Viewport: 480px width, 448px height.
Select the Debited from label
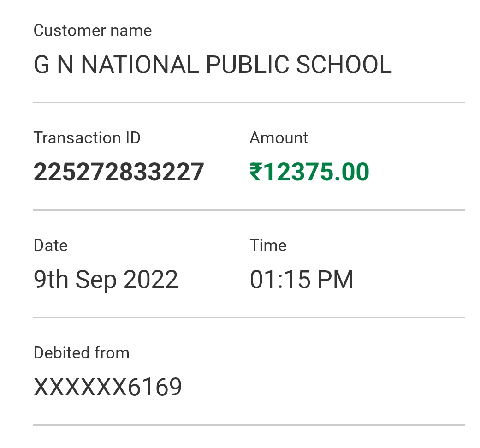82,353
